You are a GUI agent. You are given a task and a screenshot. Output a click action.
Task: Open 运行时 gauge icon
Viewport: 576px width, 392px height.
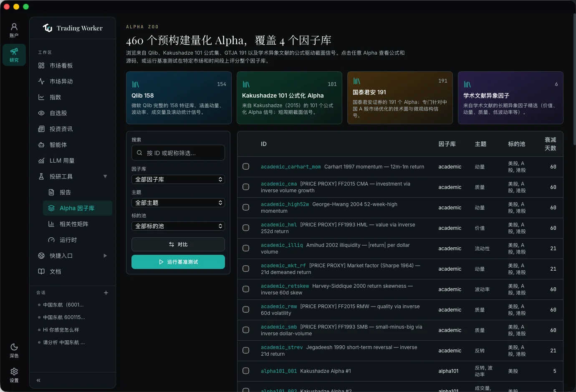click(51, 240)
